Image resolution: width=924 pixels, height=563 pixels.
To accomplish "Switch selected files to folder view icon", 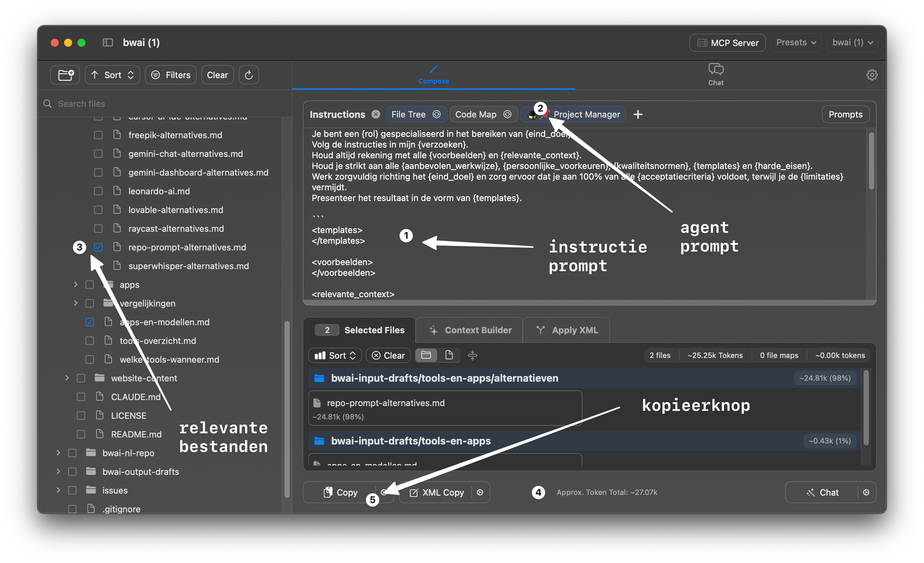I will pyautogui.click(x=426, y=355).
